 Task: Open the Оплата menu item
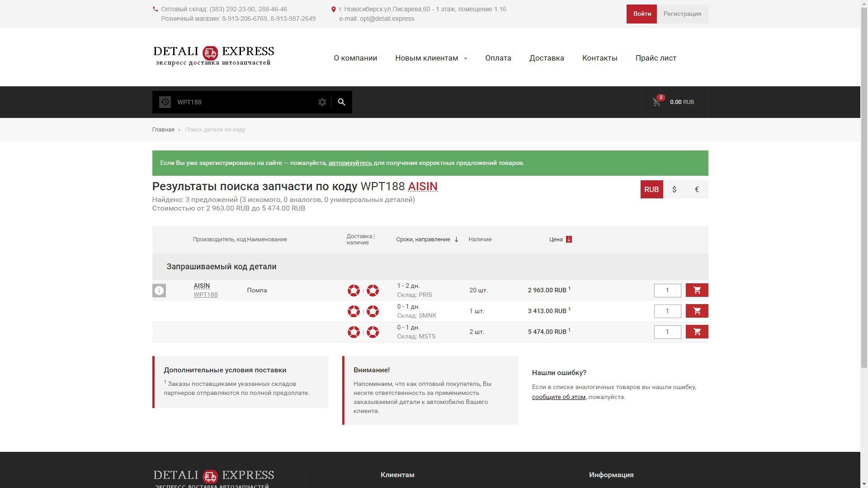click(498, 58)
